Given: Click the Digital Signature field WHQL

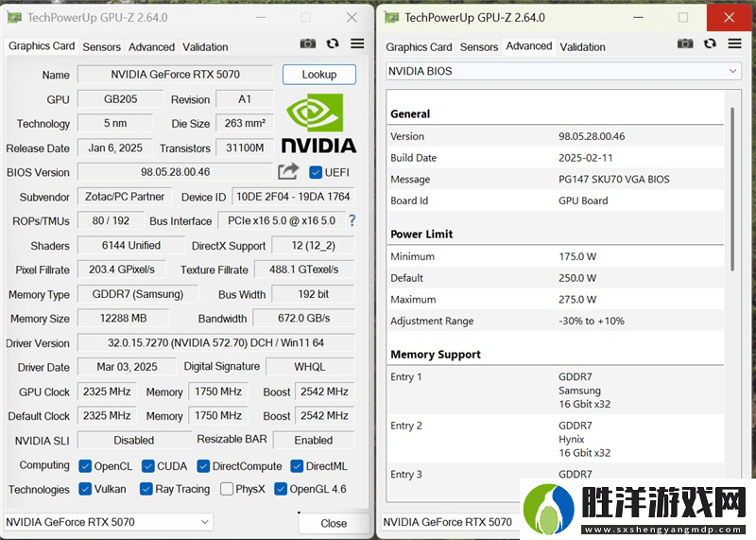Looking at the screenshot, I should pos(310,367).
